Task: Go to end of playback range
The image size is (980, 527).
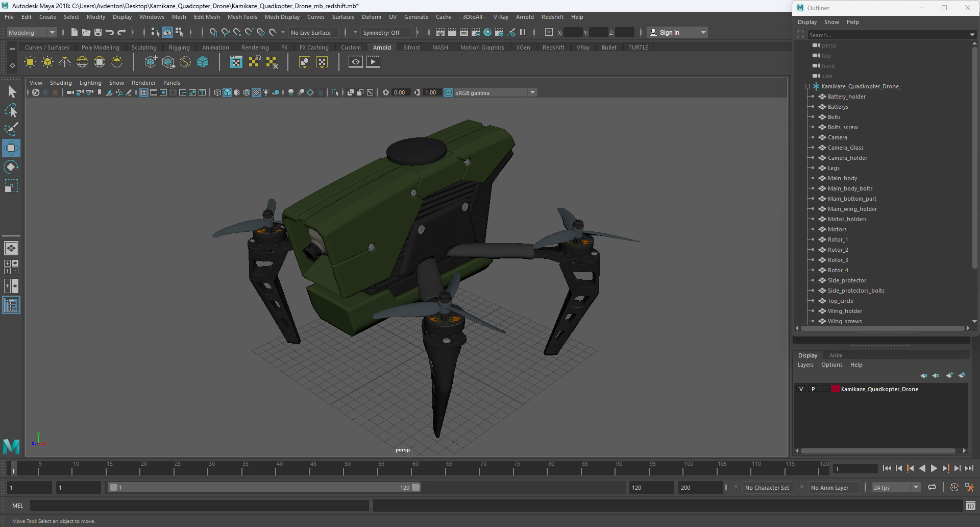Action: [969, 468]
